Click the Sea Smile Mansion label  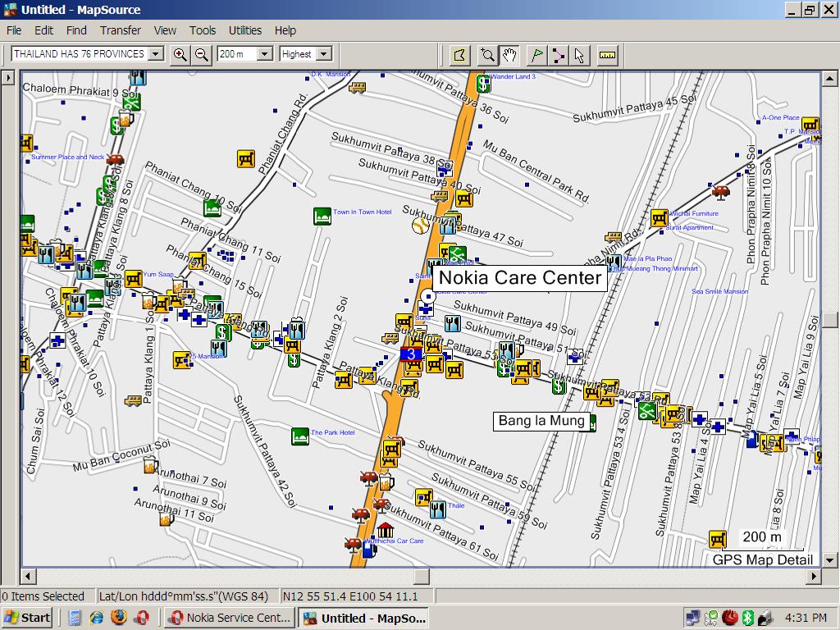click(719, 291)
